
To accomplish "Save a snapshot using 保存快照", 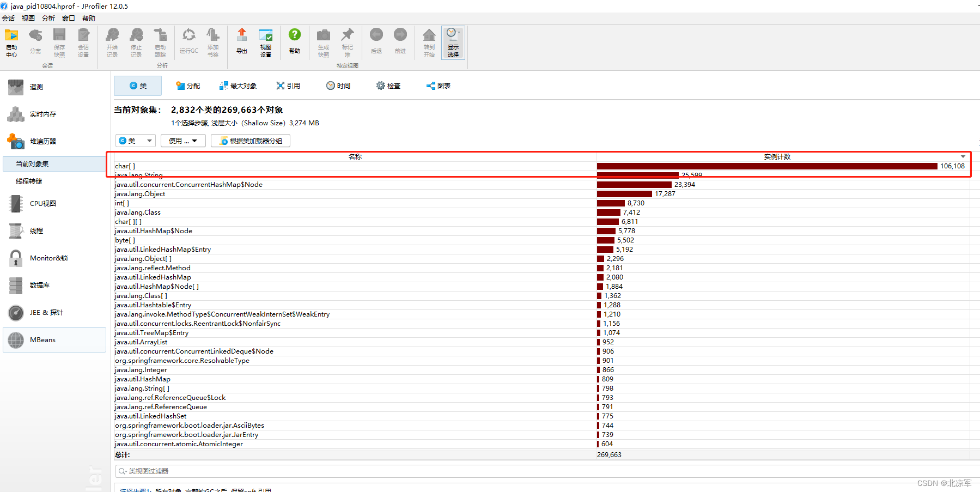I will pos(59,42).
